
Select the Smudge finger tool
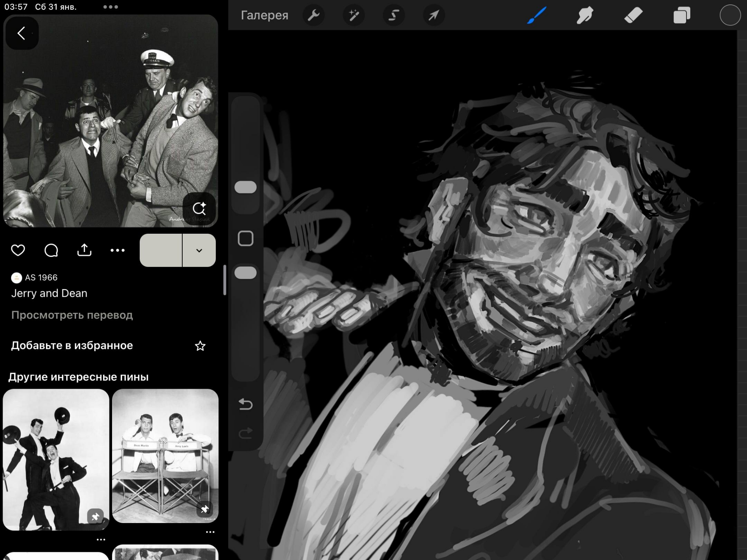click(x=585, y=15)
